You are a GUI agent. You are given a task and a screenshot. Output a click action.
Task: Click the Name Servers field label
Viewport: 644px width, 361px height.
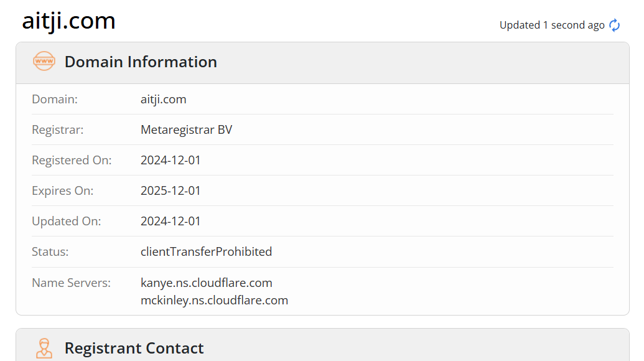(x=71, y=283)
